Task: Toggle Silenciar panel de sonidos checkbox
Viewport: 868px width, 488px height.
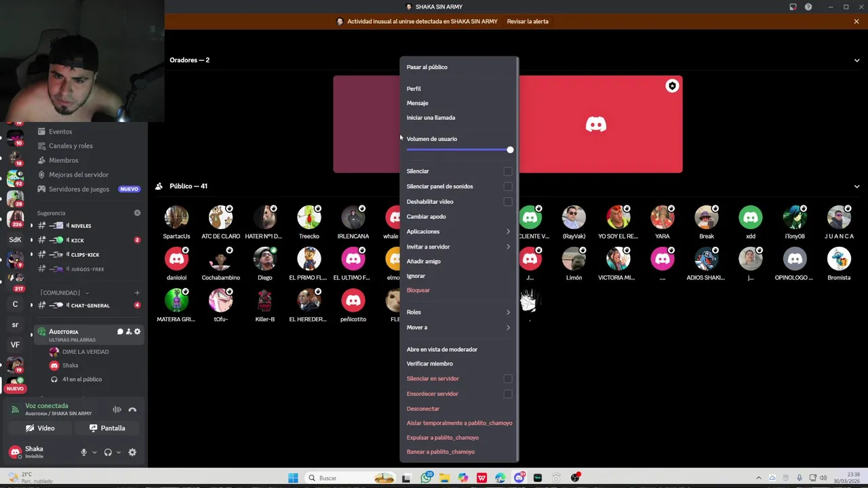Action: (508, 186)
